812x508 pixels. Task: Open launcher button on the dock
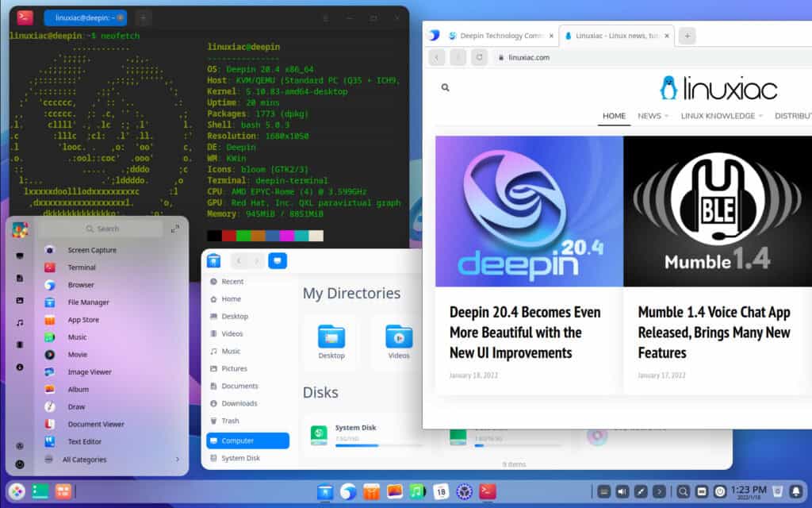pyautogui.click(x=17, y=491)
